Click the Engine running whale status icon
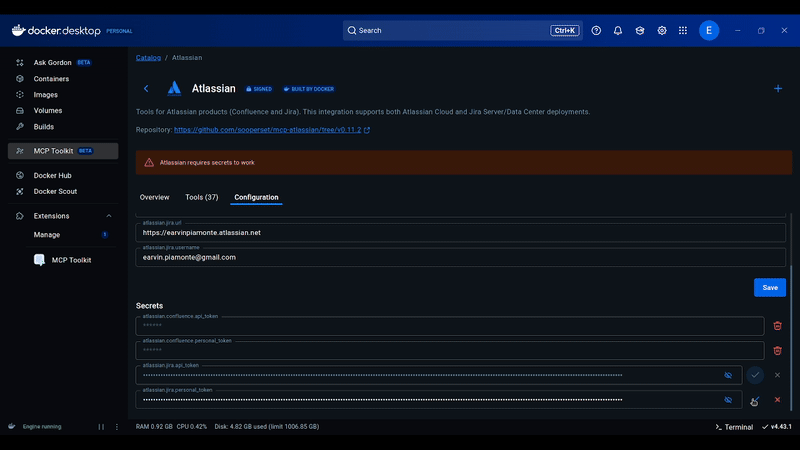The image size is (800, 450). tap(12, 427)
